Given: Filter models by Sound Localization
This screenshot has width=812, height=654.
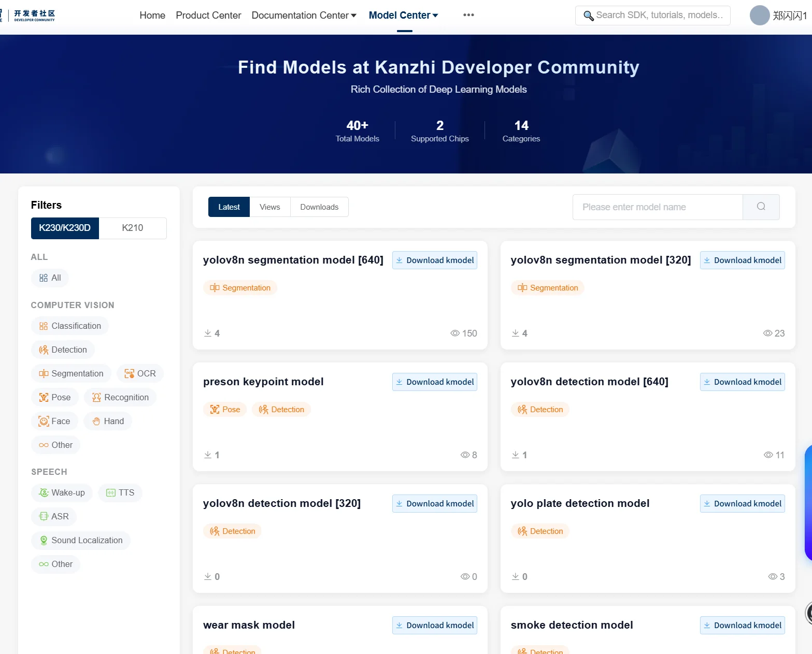Looking at the screenshot, I should (x=81, y=541).
